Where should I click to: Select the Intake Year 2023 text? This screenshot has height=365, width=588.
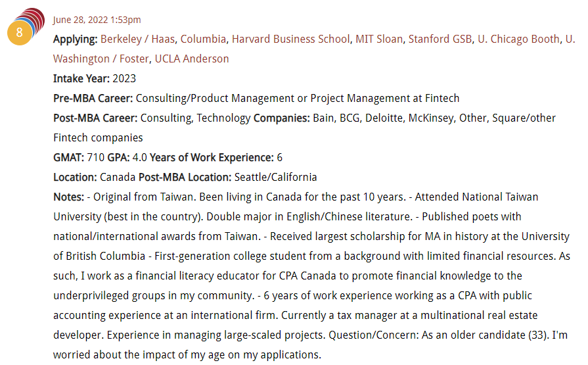click(124, 78)
